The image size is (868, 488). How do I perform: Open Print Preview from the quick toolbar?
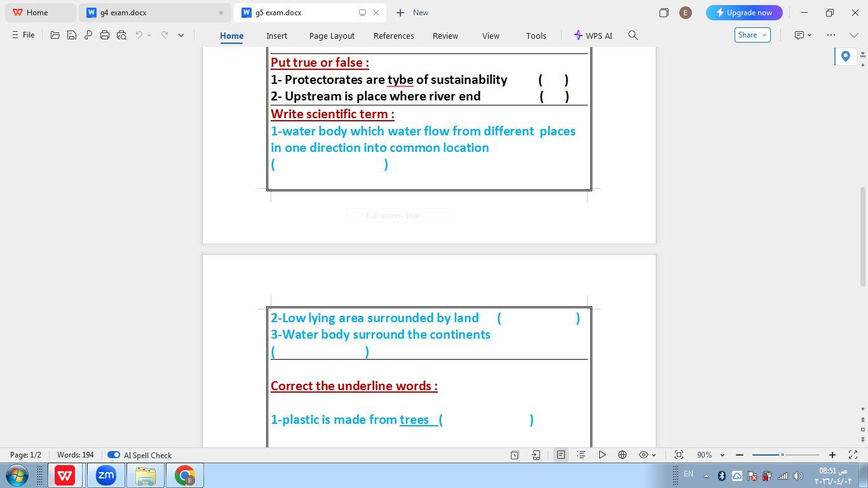click(121, 36)
